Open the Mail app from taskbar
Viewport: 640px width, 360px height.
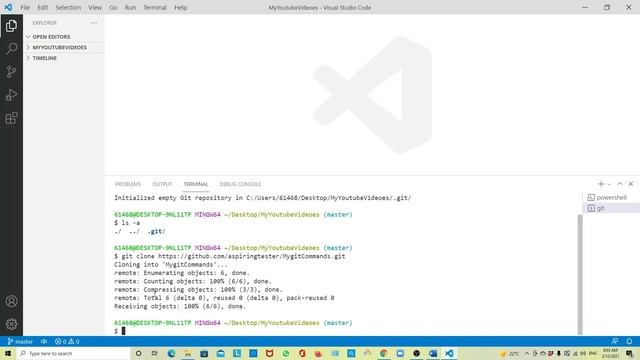[220, 353]
